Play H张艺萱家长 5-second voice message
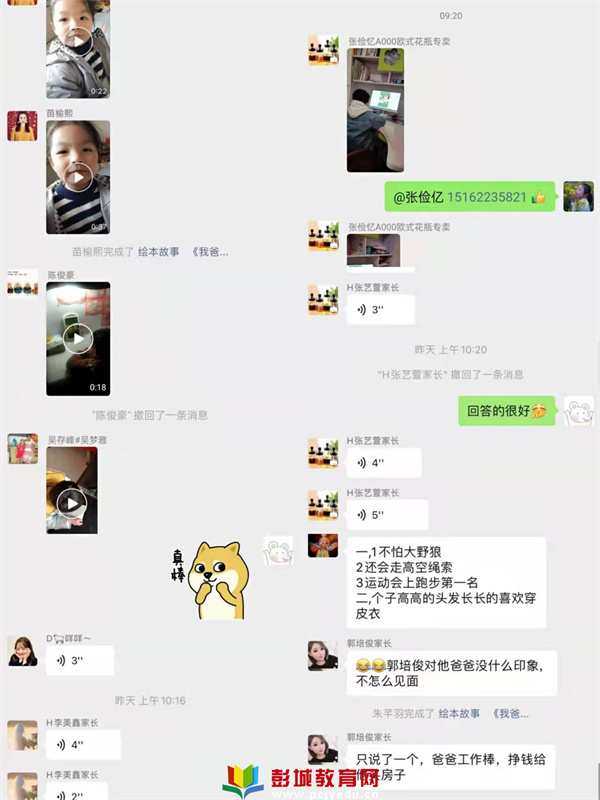Image resolution: width=600 pixels, height=800 pixels. tap(387, 515)
